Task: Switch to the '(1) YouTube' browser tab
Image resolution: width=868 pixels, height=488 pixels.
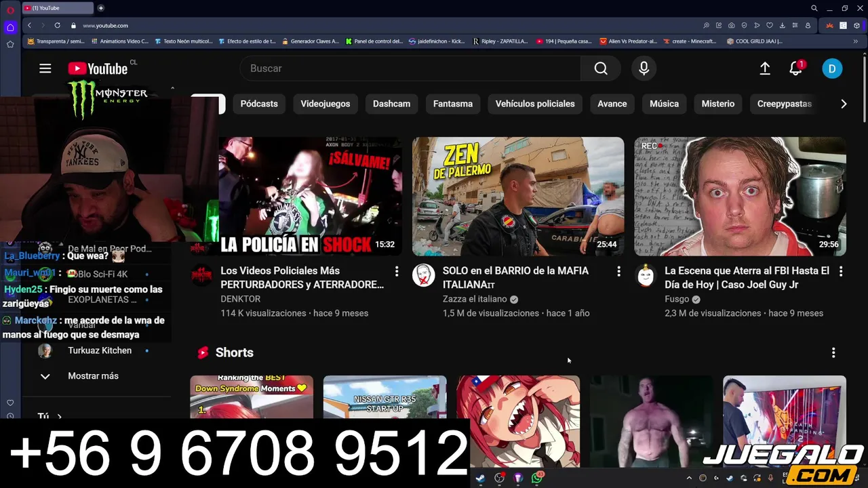Action: click(57, 8)
